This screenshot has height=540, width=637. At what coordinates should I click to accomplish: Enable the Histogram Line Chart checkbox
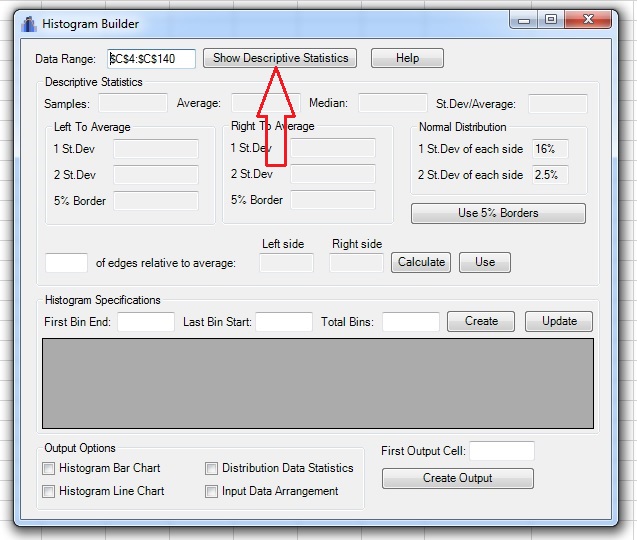(48, 492)
